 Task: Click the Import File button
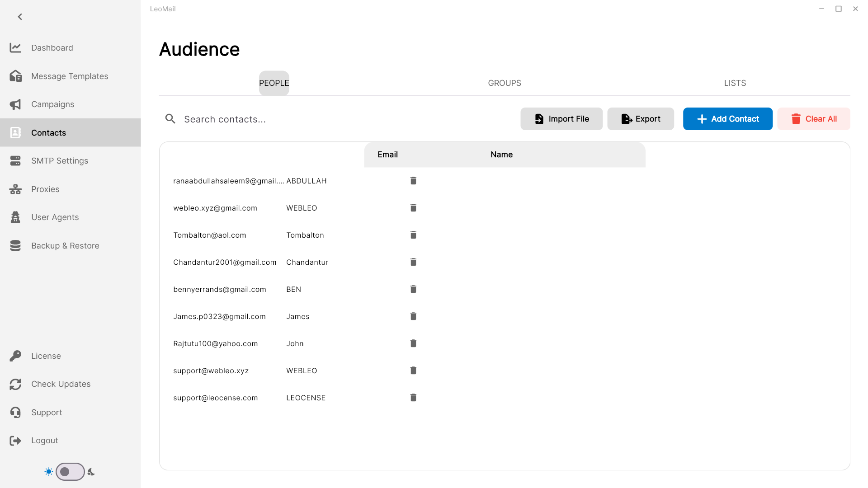[x=561, y=119]
